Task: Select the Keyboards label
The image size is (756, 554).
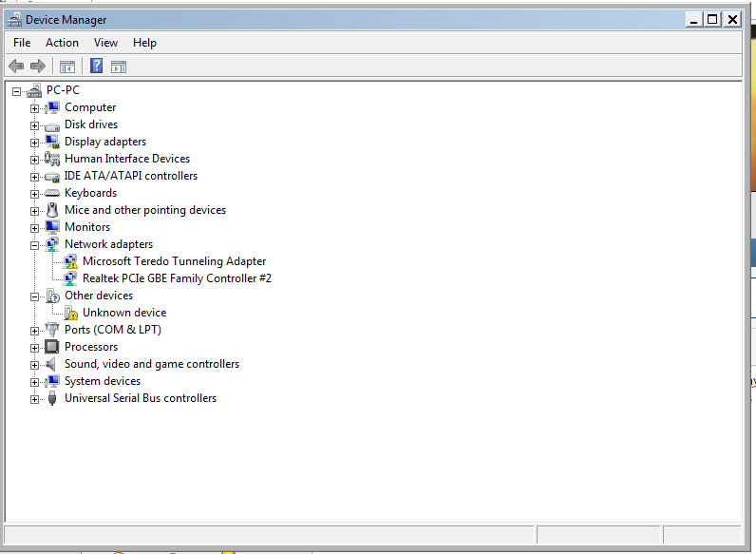Action: 90,193
